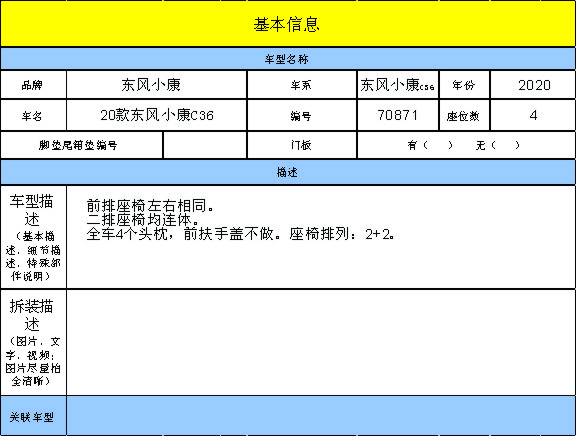The width and height of the screenshot is (576, 436).
Task: Click the 年份 label cell
Action: [x=464, y=85]
